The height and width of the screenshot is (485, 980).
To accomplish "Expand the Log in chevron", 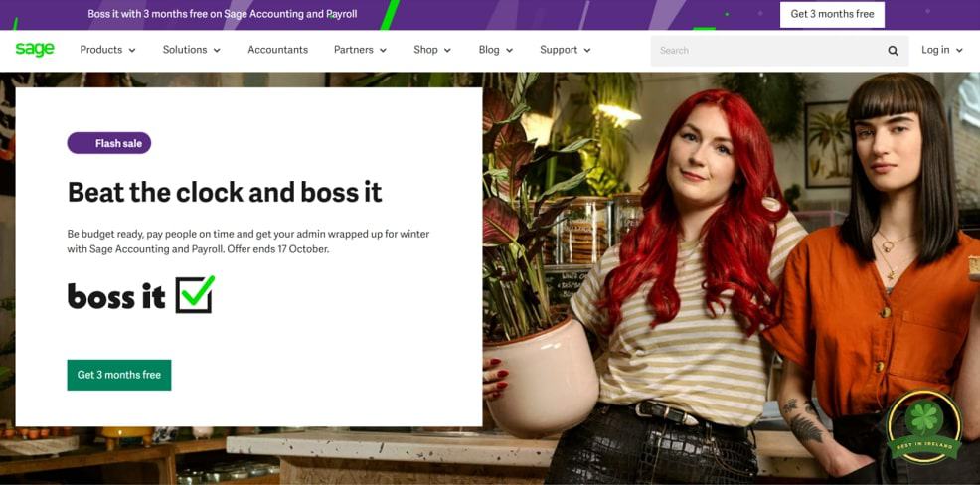I will [x=959, y=51].
